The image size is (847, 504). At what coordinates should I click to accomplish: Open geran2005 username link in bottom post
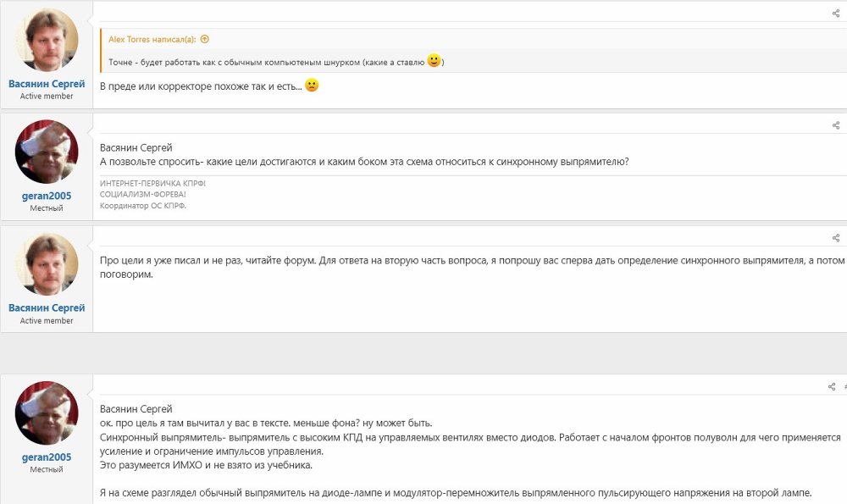click(x=47, y=457)
